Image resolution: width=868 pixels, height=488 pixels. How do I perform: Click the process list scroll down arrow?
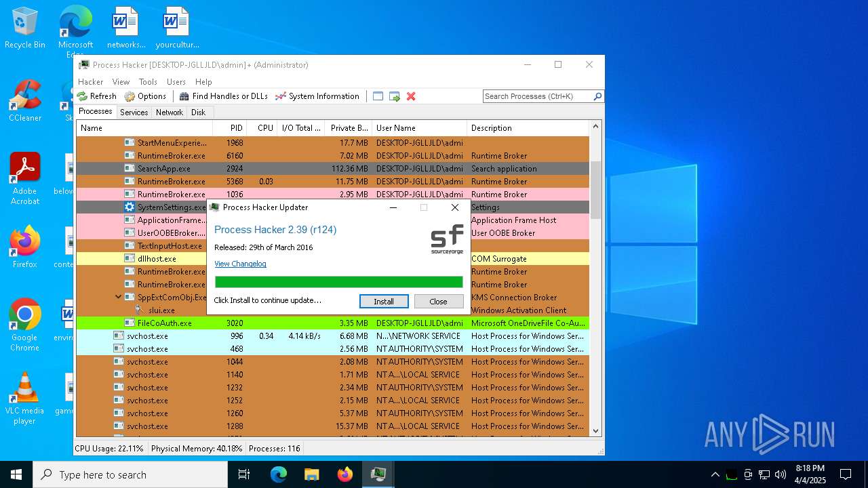pos(596,431)
